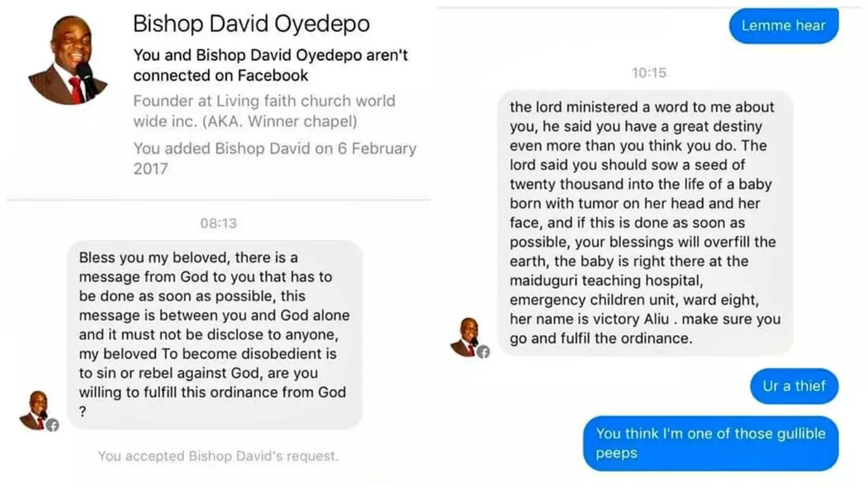
Task: Select the 'Lemme hear' sent bubble
Action: pyautogui.click(x=783, y=25)
